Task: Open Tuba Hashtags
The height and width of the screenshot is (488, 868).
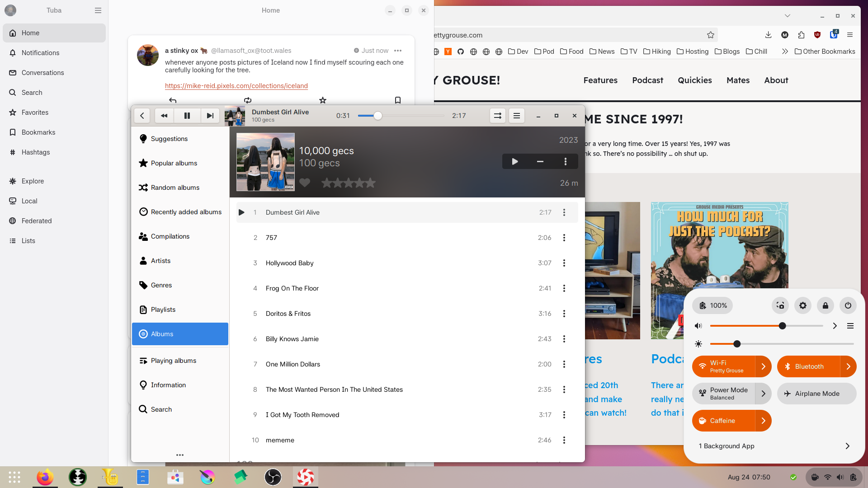Action: point(54,152)
